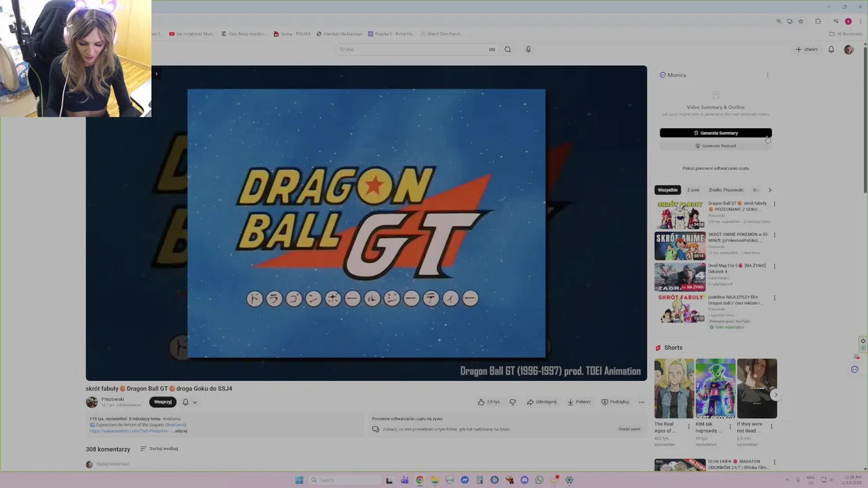Open the Prezowski channel avatar
This screenshot has width=868, height=488.
click(92, 402)
